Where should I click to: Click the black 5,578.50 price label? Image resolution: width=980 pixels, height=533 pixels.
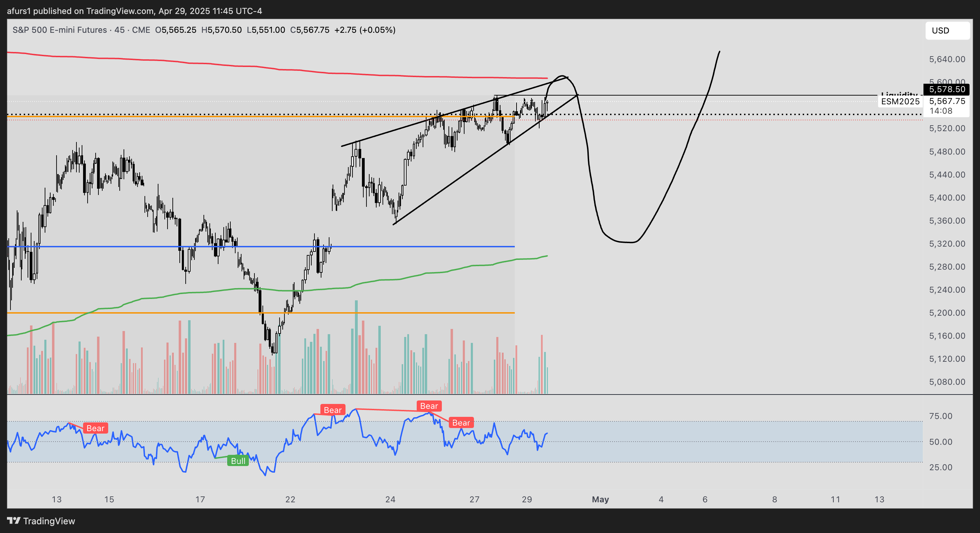click(x=947, y=89)
